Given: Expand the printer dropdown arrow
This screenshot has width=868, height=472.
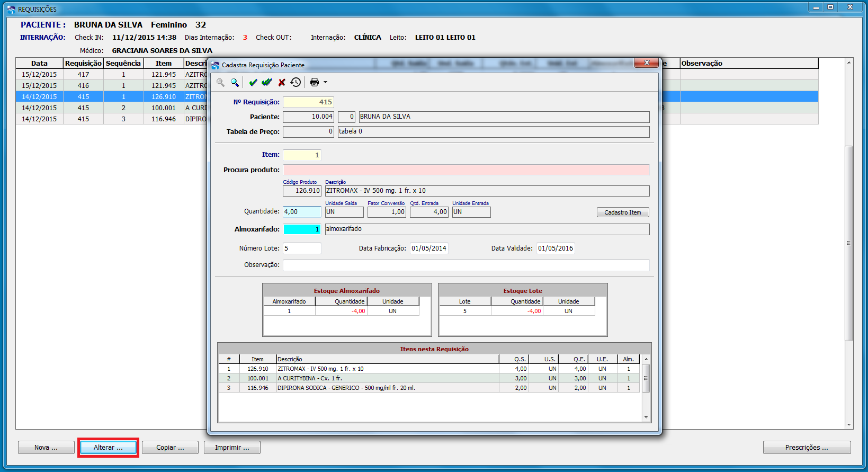Looking at the screenshot, I should [x=325, y=82].
